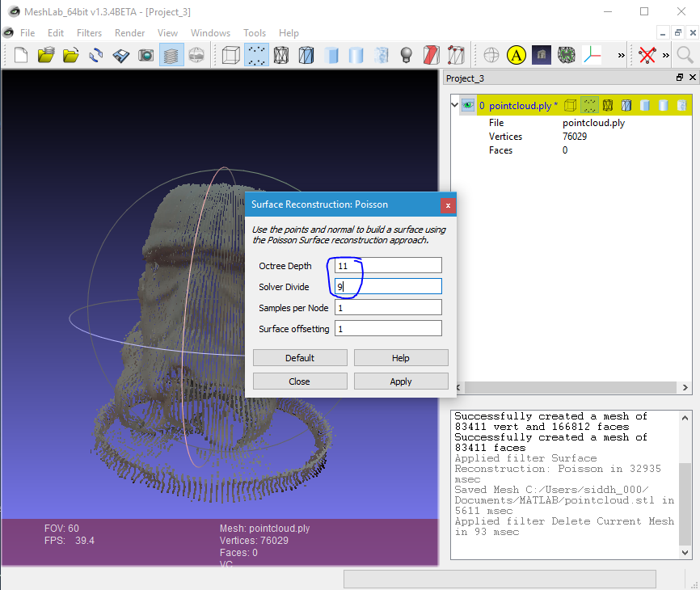The height and width of the screenshot is (590, 700).
Task: Open the Filters menu
Action: click(x=89, y=33)
